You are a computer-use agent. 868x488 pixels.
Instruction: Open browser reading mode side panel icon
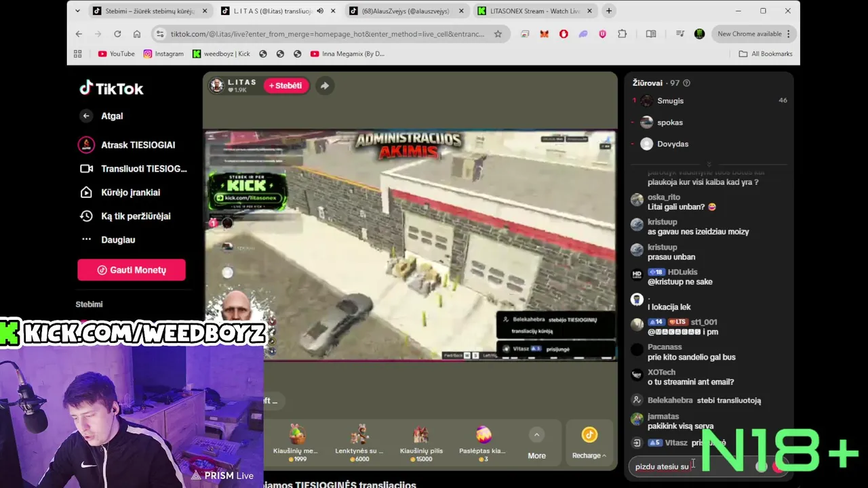click(x=651, y=34)
